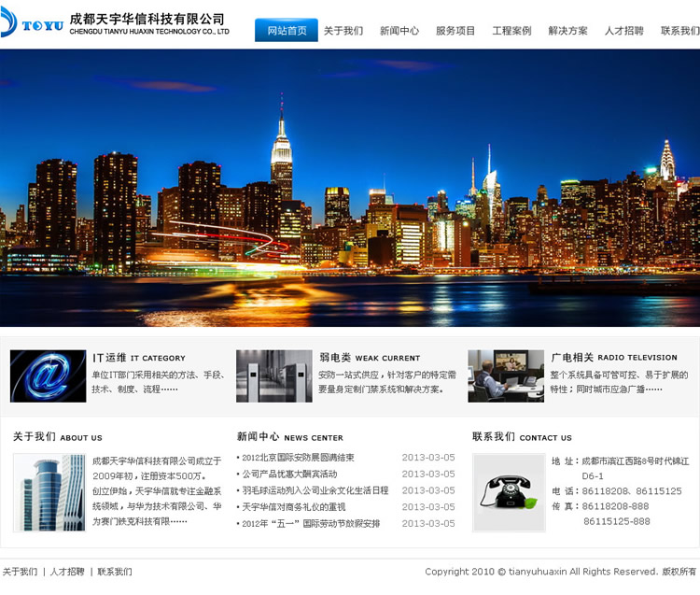Click the building image under 关于我们

pyautogui.click(x=49, y=492)
